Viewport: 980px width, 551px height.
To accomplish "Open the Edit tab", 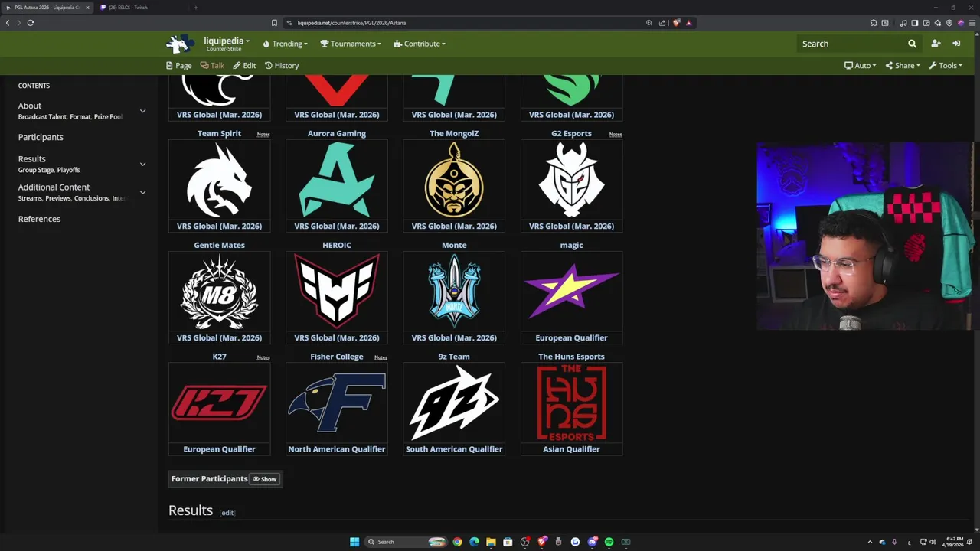I will (x=245, y=66).
